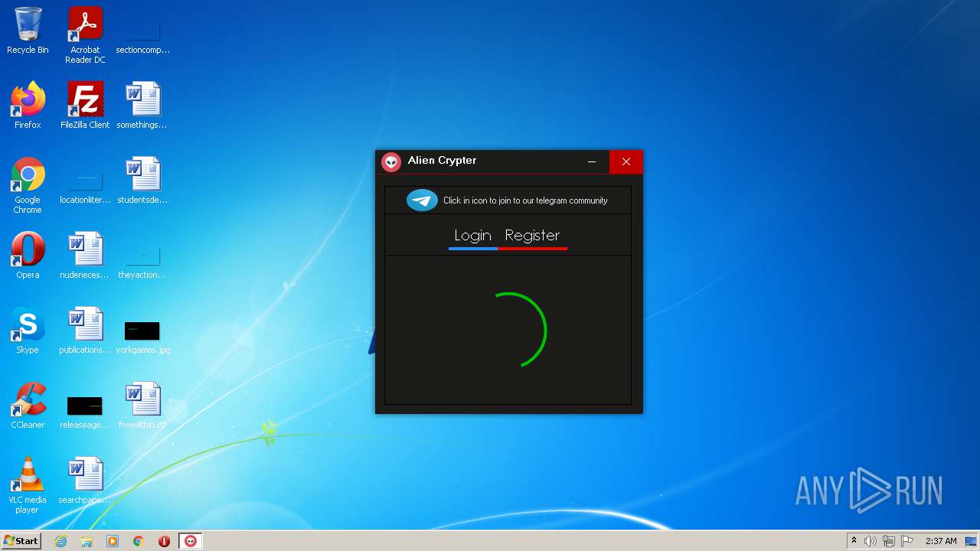The image size is (980, 551).
Task: Select the Opera desktop shortcut
Action: [28, 256]
